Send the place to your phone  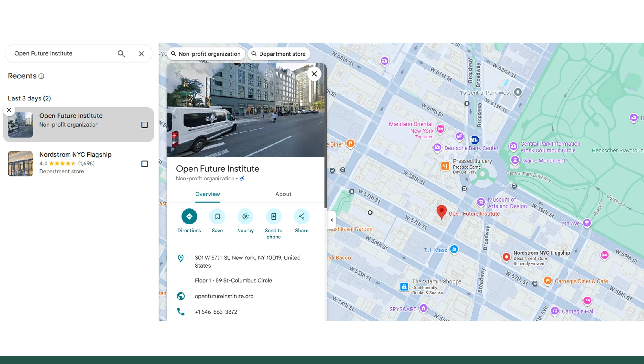273,217
